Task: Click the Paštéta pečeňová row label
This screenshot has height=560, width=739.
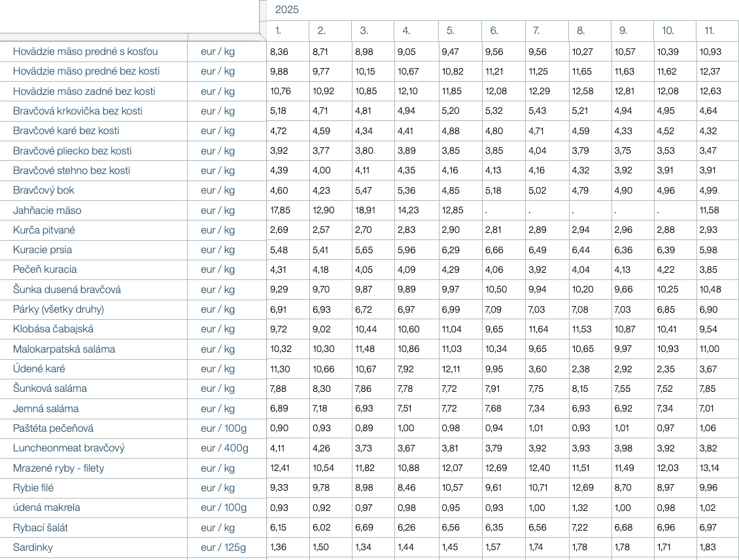Action: [53, 429]
